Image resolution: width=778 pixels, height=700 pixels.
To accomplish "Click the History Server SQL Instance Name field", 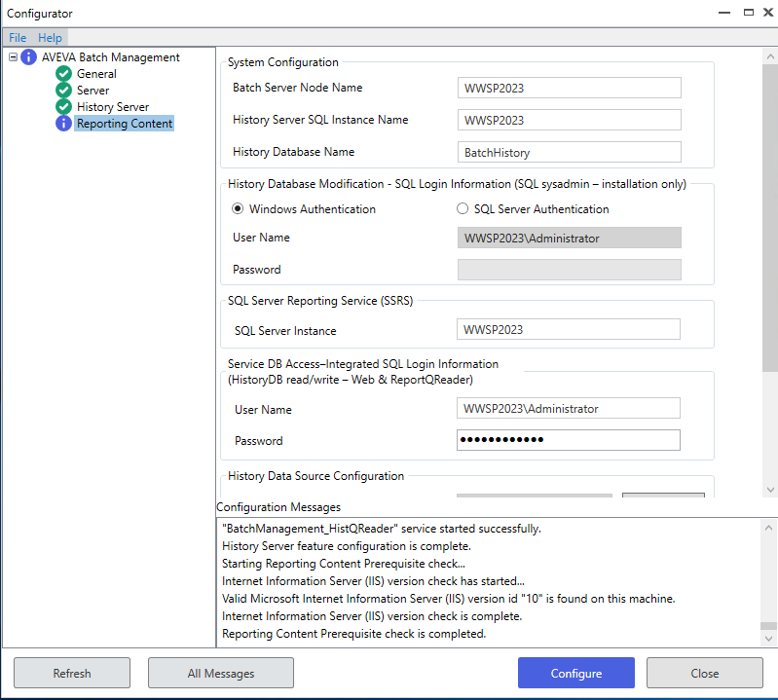I will pos(569,120).
